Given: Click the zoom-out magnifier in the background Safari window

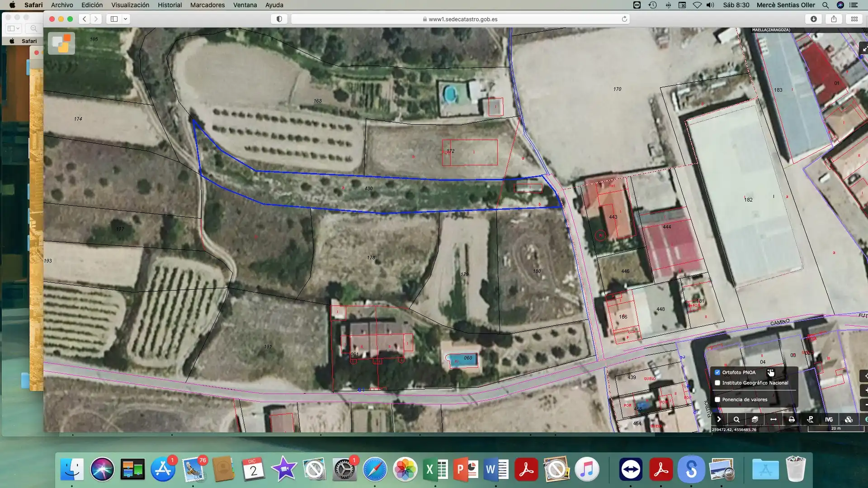Looking at the screenshot, I should click(33, 28).
